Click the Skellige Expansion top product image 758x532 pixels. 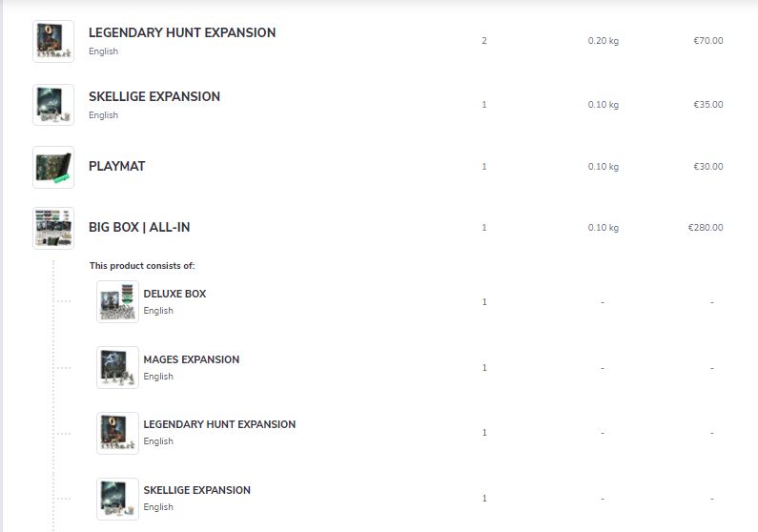[x=53, y=105]
